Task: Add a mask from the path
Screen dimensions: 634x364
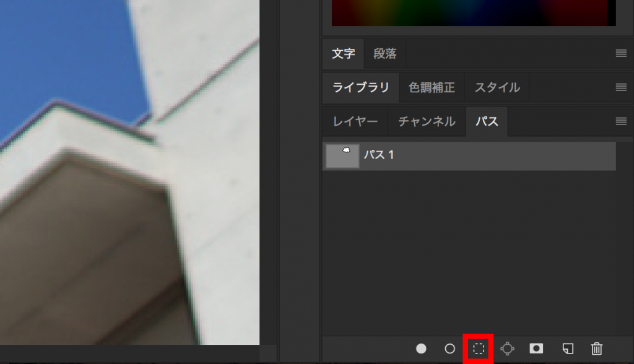Action: tap(536, 349)
